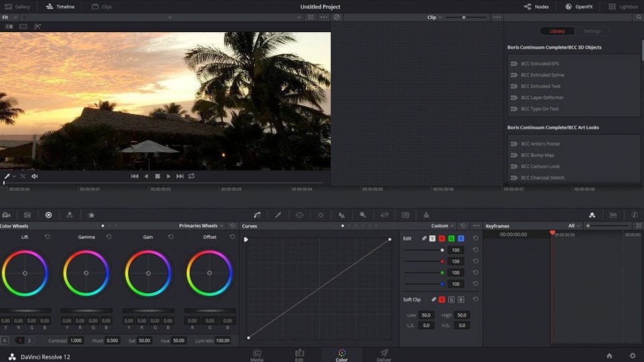Image resolution: width=644 pixels, height=362 pixels.
Task: Open the Curves palette icon
Action: [257, 215]
